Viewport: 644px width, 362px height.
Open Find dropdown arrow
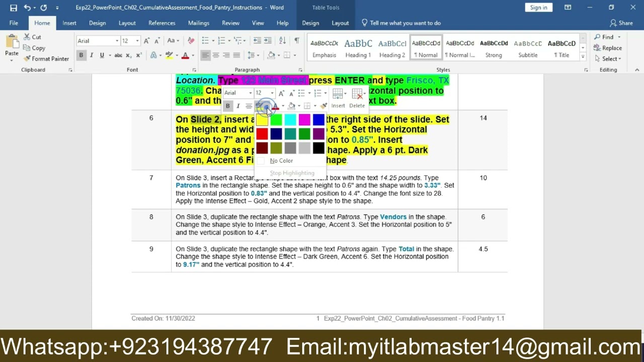point(619,37)
